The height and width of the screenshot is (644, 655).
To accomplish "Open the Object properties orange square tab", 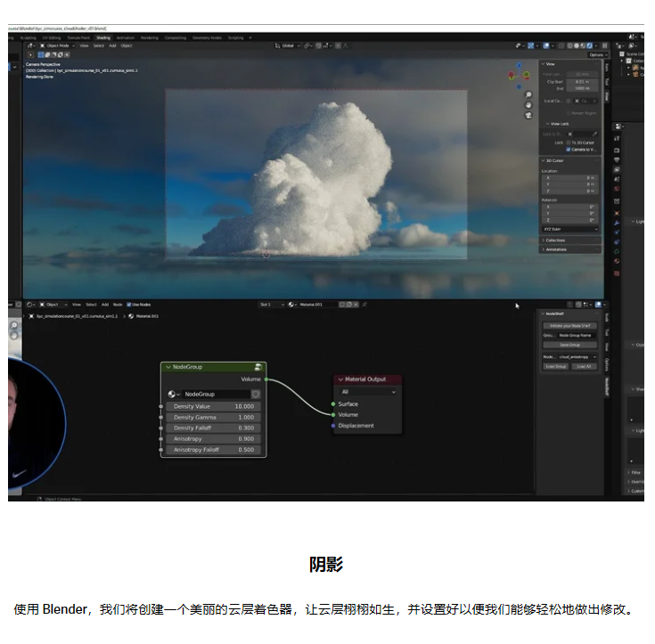I will coord(617,213).
